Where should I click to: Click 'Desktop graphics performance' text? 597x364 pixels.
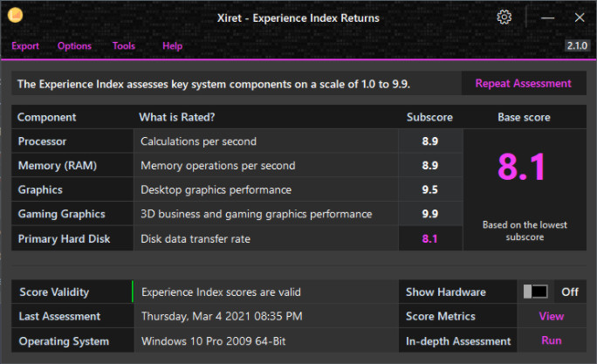[x=216, y=189]
